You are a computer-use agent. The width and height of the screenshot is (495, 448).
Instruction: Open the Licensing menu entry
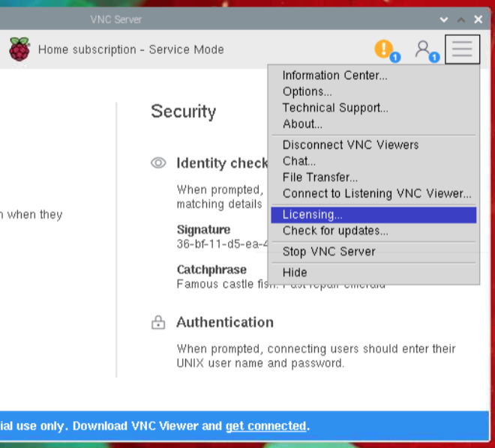click(373, 215)
